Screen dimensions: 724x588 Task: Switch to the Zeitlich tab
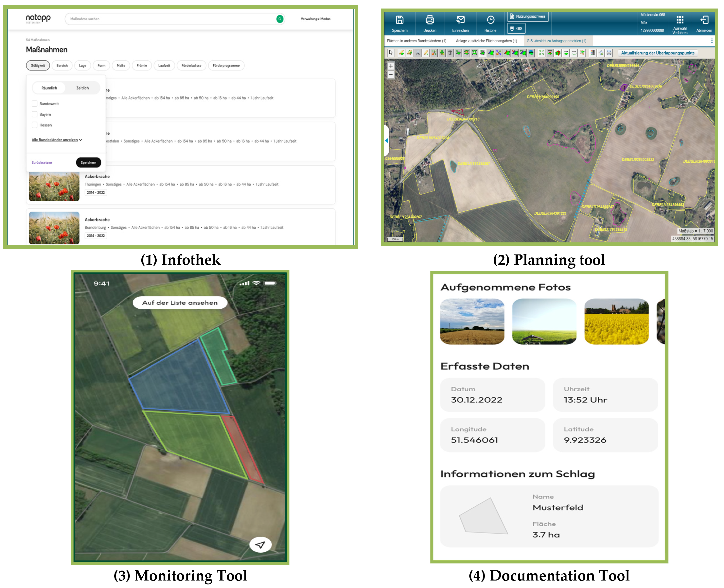[x=82, y=88]
